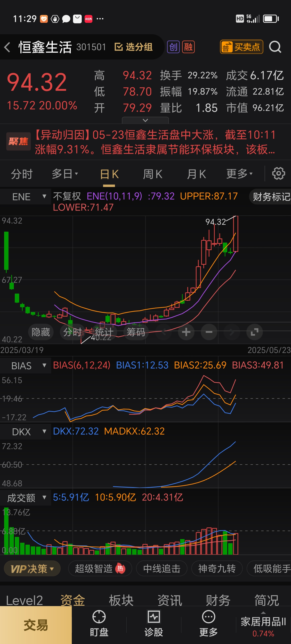
Task: Switch to 日K chart tab
Action: (109, 174)
